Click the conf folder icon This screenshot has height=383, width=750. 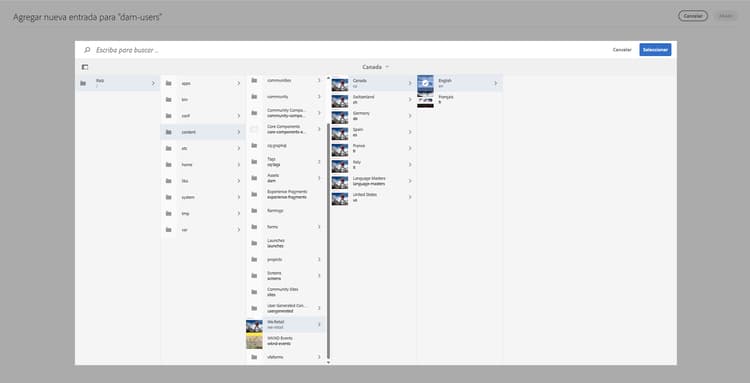pos(168,116)
